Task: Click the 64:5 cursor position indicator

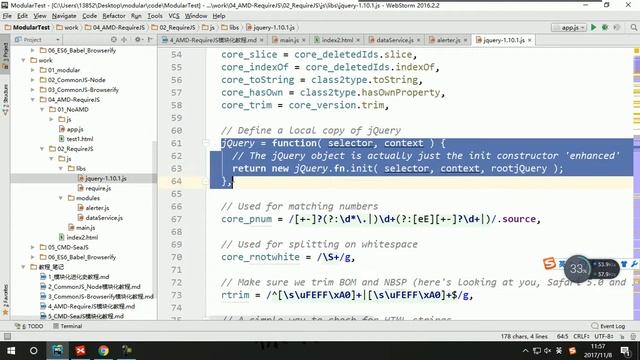Action: click(562, 336)
